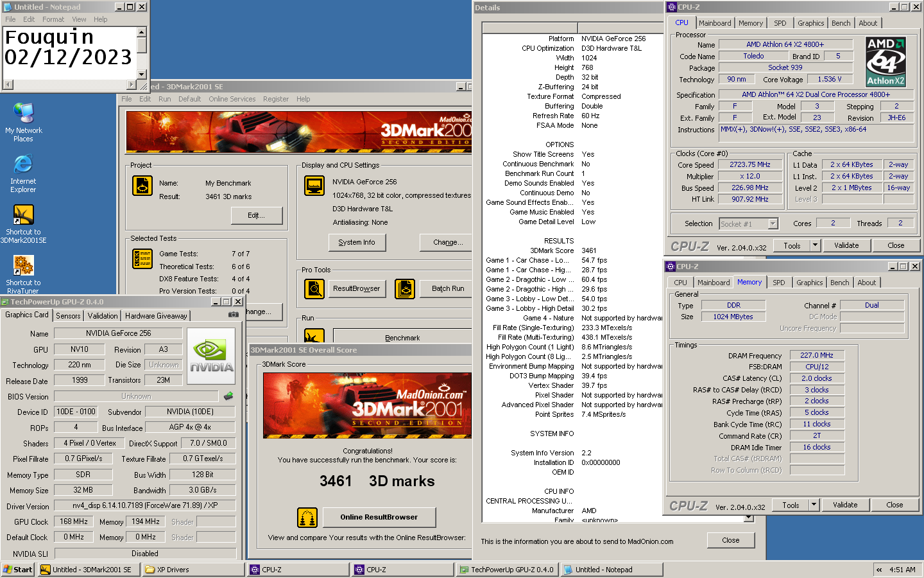The width and height of the screenshot is (924, 578).
Task: Switch to SPD tab in upper CPU-Z
Action: coord(780,23)
